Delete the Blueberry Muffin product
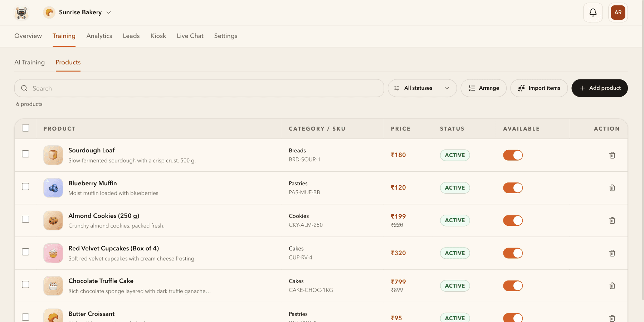 point(612,188)
